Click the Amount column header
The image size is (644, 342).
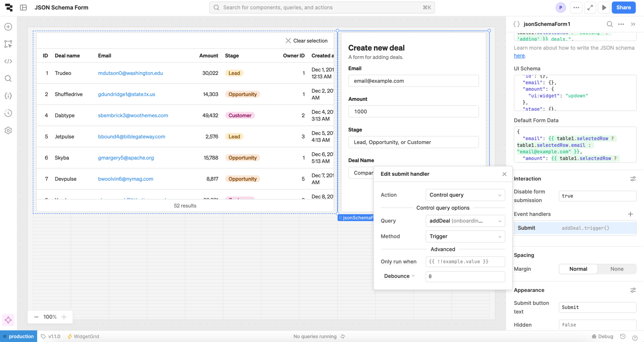click(x=209, y=56)
